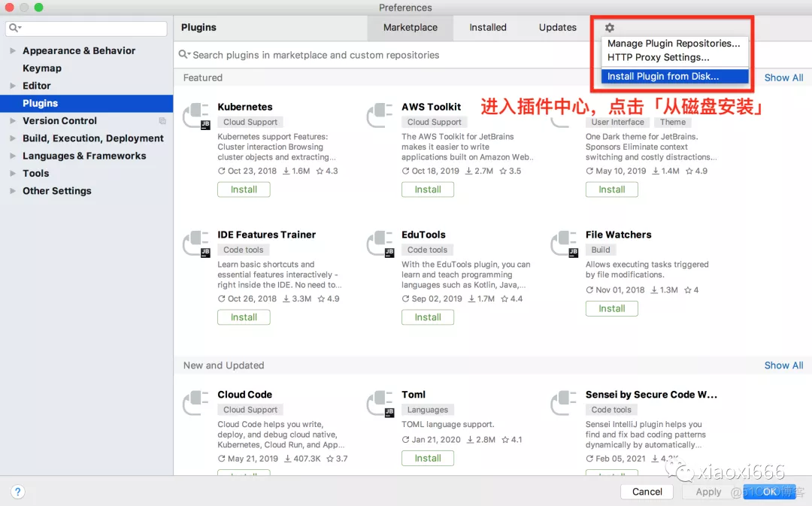Click the File Watchers plugin icon
The height and width of the screenshot is (506, 812).
tap(563, 244)
